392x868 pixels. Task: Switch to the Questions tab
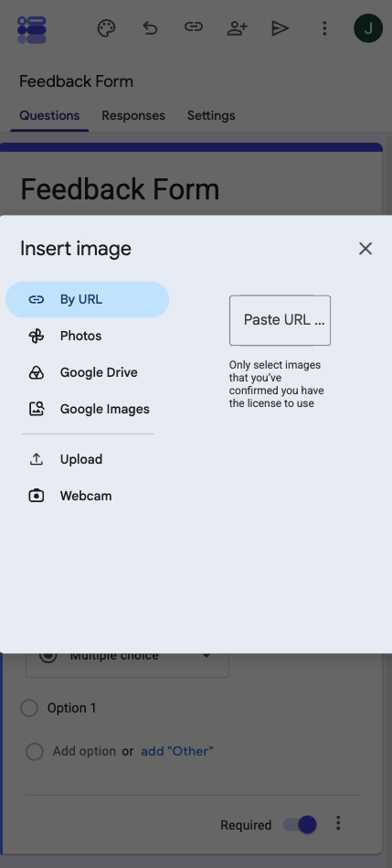pyautogui.click(x=49, y=115)
